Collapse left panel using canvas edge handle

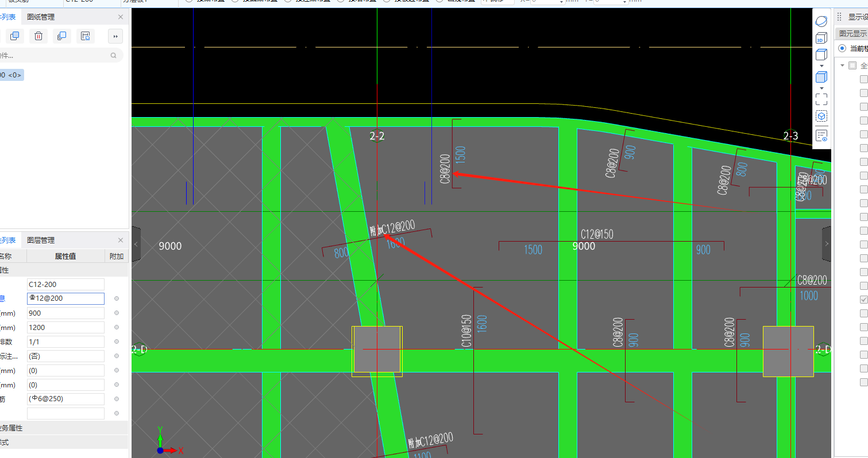pos(136,244)
